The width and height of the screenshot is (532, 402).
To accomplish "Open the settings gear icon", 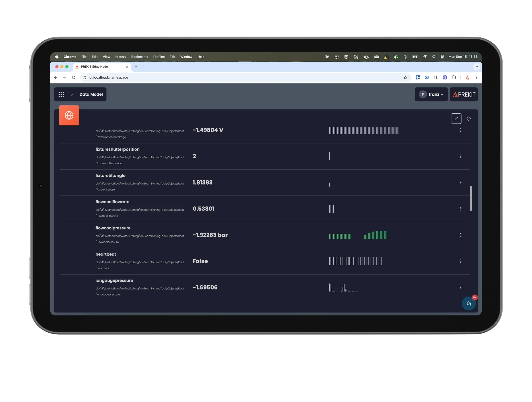I will (x=469, y=119).
